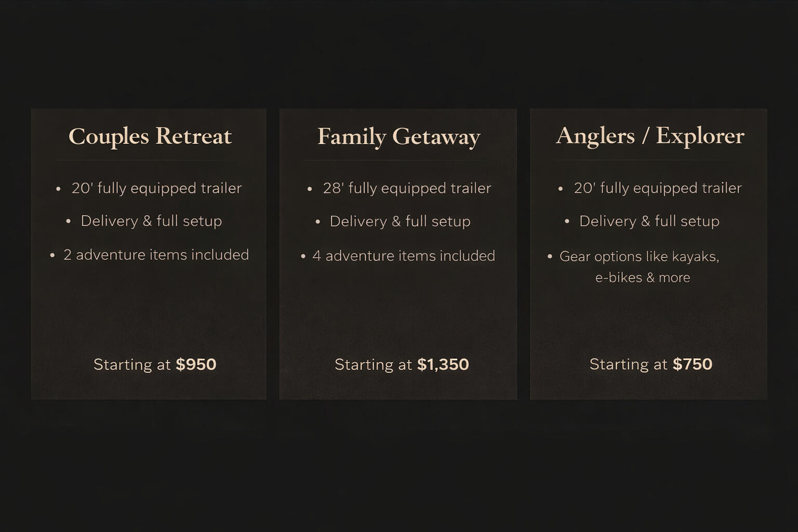Click the 4 adventure items included text
The width and height of the screenshot is (798, 532).
pos(404,256)
